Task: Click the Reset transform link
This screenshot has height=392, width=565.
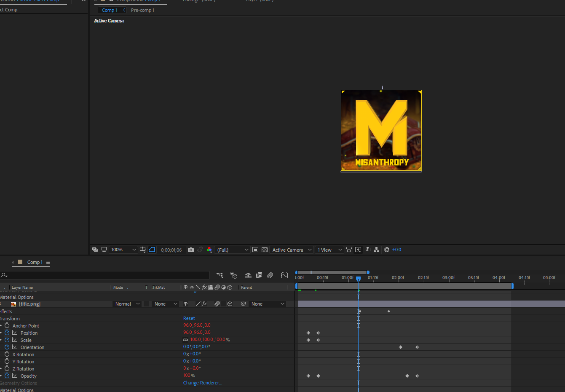Action: (x=189, y=318)
